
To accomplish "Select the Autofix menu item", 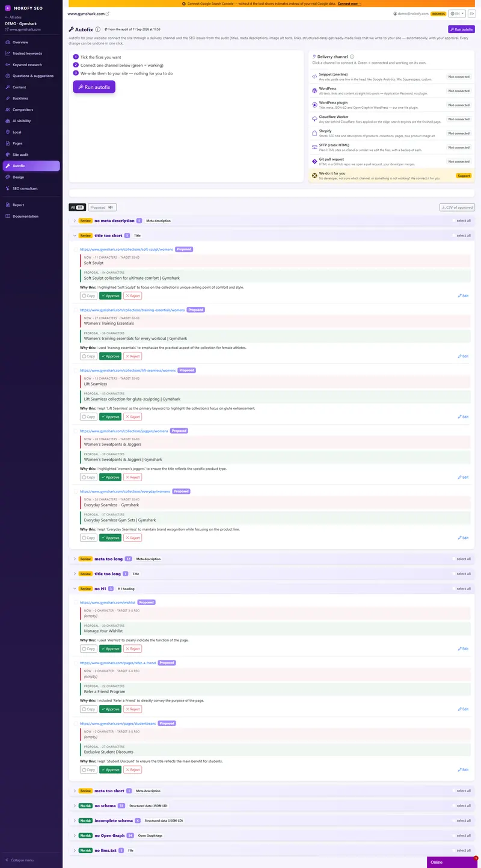I will pyautogui.click(x=31, y=165).
